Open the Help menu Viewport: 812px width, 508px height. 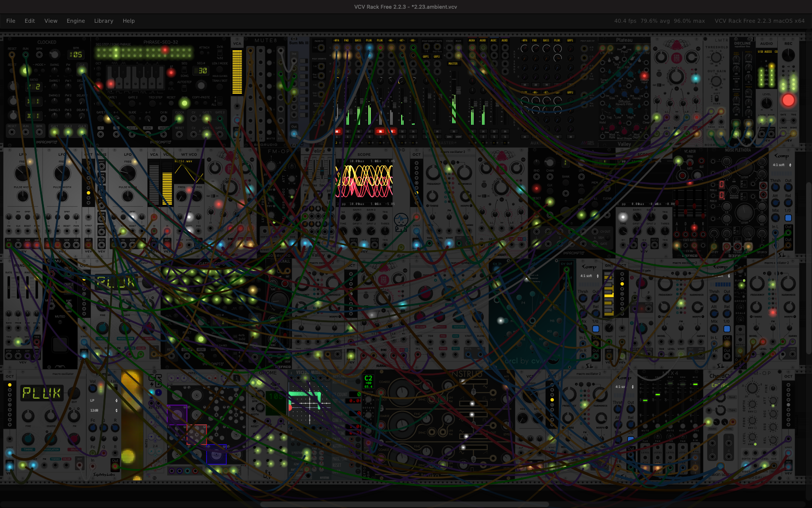[129, 21]
